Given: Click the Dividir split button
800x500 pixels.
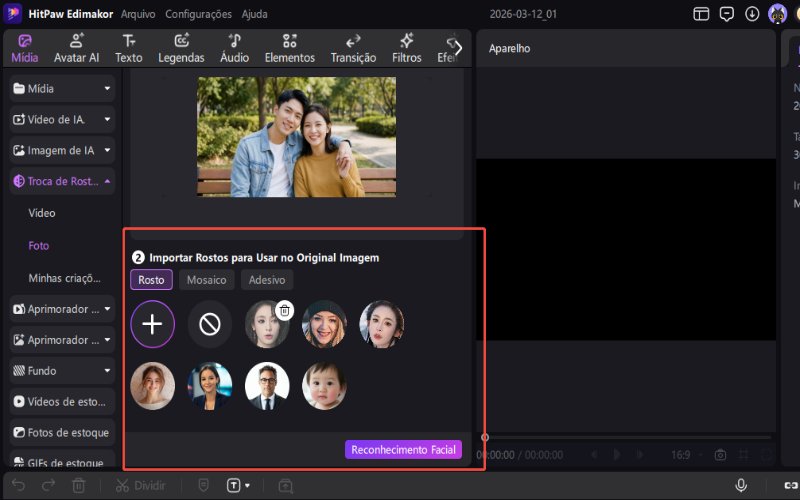Looking at the screenshot, I should click(x=141, y=485).
